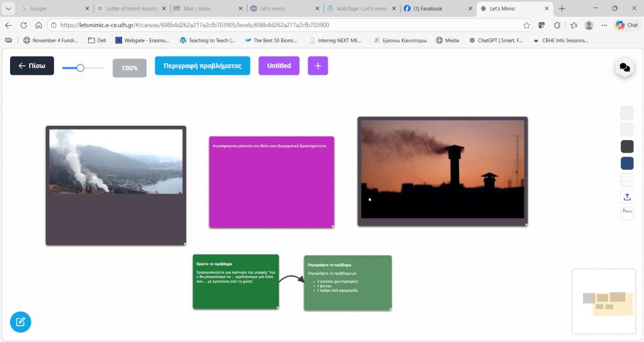The width and height of the screenshot is (644, 342).
Task: Open the Dell bookmarks folder
Action: [x=97, y=40]
